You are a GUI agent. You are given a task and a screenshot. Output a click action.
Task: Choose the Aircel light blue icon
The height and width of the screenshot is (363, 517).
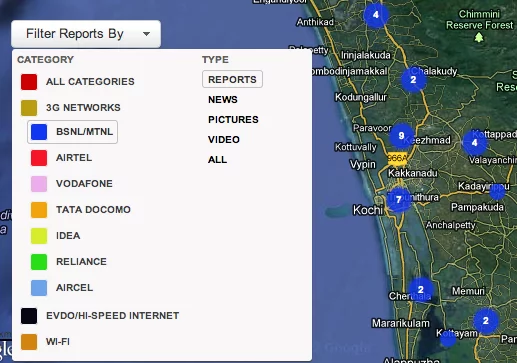point(39,288)
